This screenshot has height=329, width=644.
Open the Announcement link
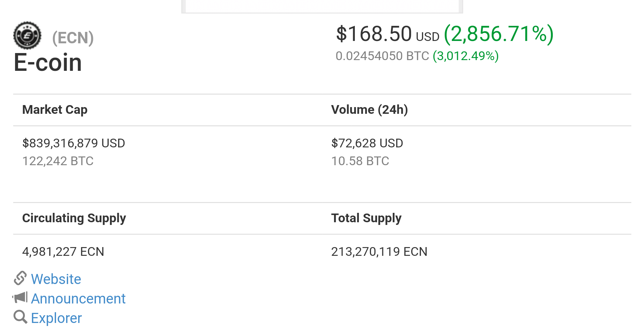78,298
